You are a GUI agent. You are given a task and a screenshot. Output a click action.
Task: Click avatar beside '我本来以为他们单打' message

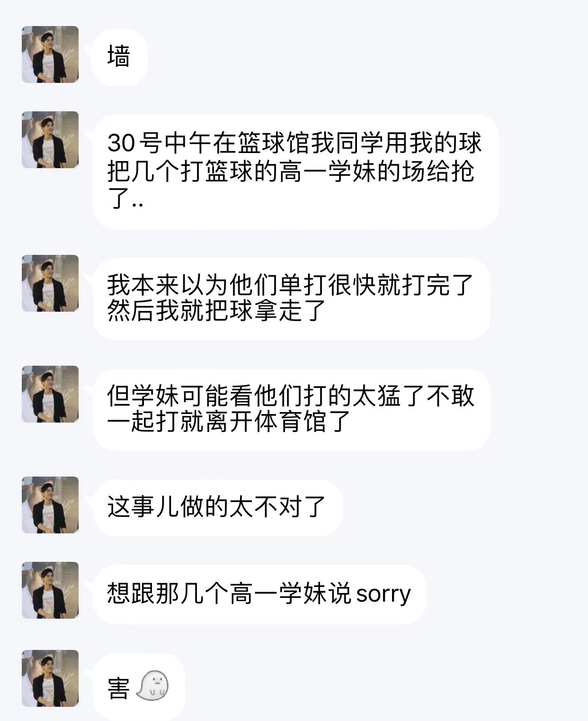[50, 283]
